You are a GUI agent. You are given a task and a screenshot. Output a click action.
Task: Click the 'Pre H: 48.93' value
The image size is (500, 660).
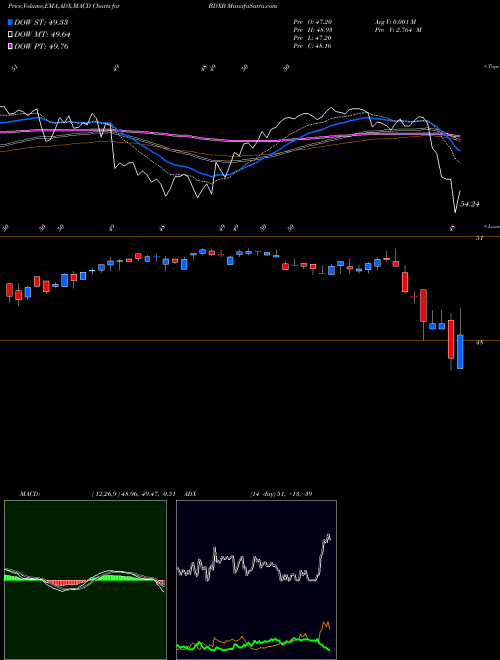click(x=313, y=30)
